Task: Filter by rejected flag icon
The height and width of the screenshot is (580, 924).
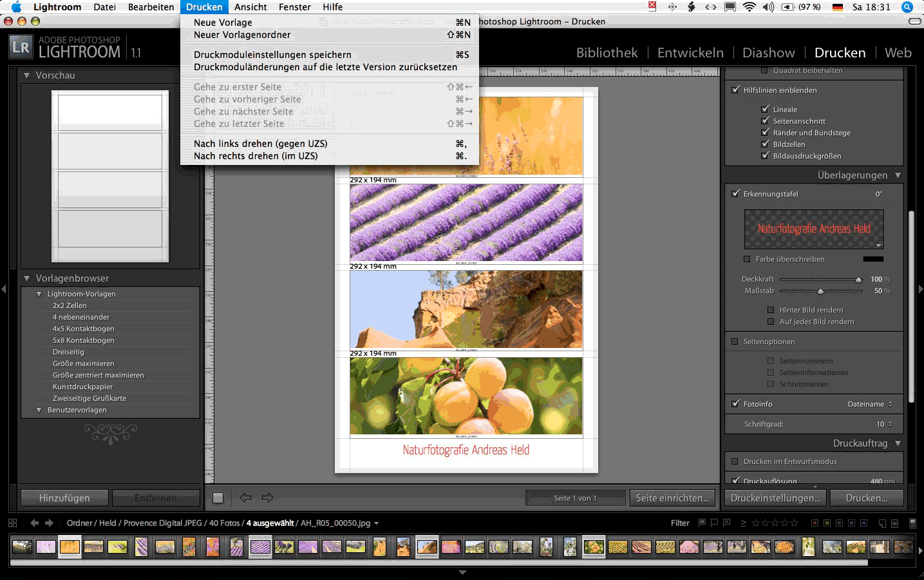Action: click(x=726, y=523)
